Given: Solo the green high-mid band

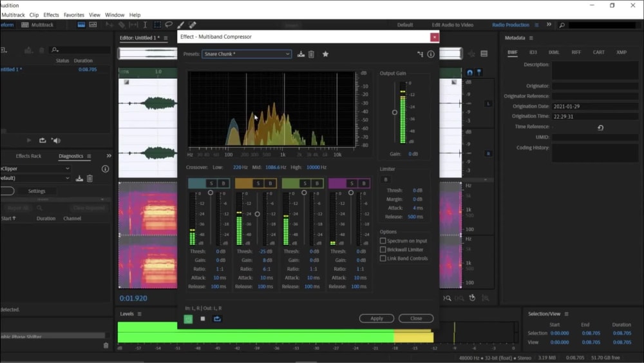Looking at the screenshot, I should click(x=305, y=183).
